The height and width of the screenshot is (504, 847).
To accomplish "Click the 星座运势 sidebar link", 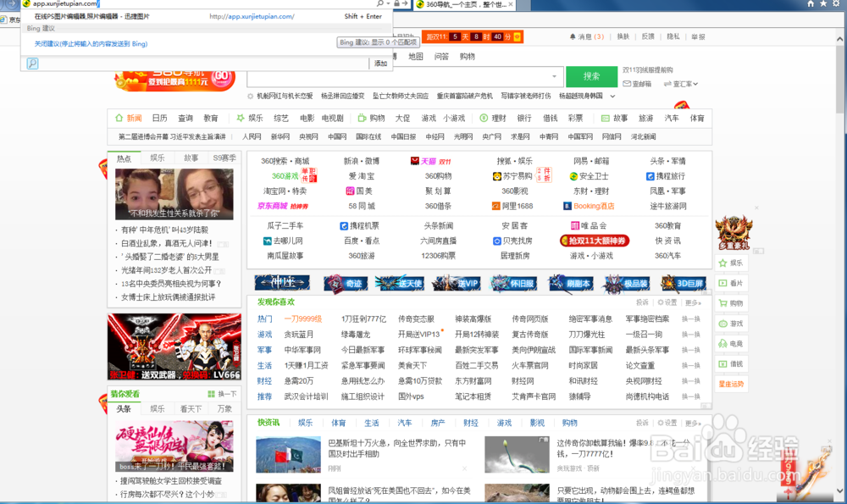I will (x=731, y=384).
